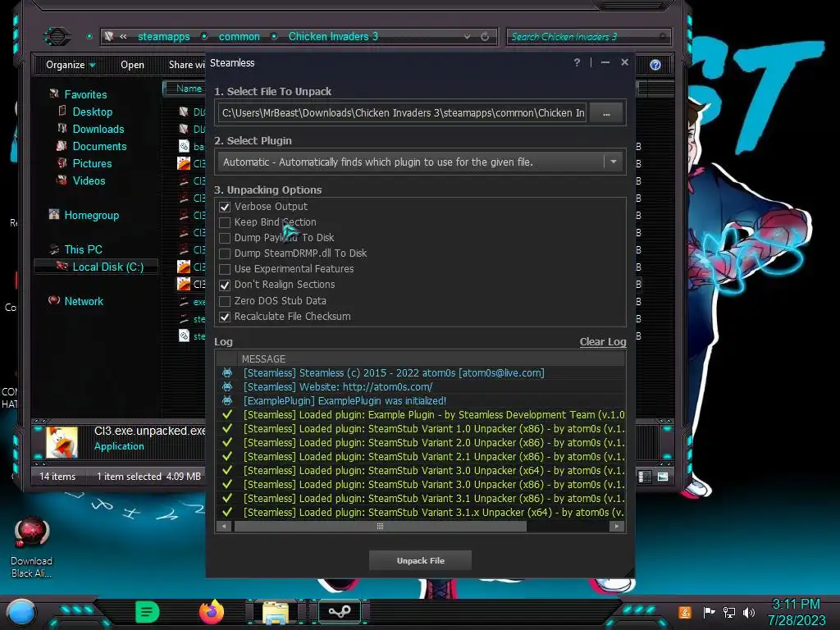Open Download Black Ali desktop shortcut
Viewport: 840px width, 630px height.
[32, 547]
